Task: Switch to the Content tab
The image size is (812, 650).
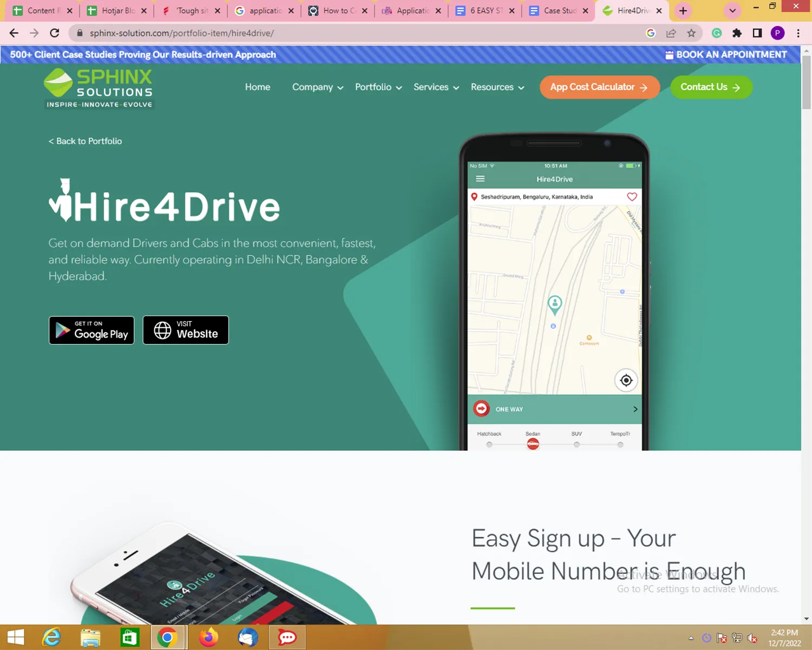Action: point(43,10)
